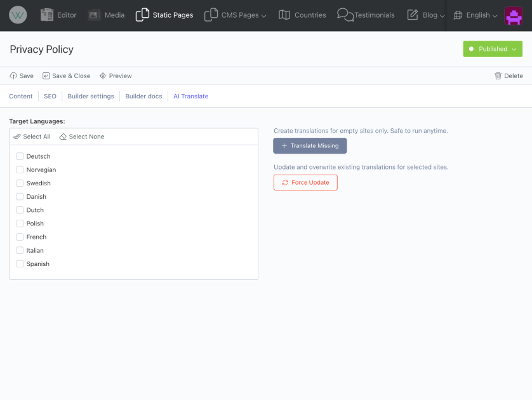Click the user avatar icon
The width and height of the screenshot is (532, 400).
[513, 15]
